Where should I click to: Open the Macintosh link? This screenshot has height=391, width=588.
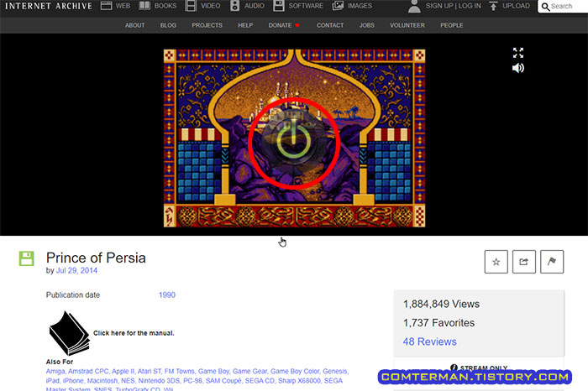(102, 381)
